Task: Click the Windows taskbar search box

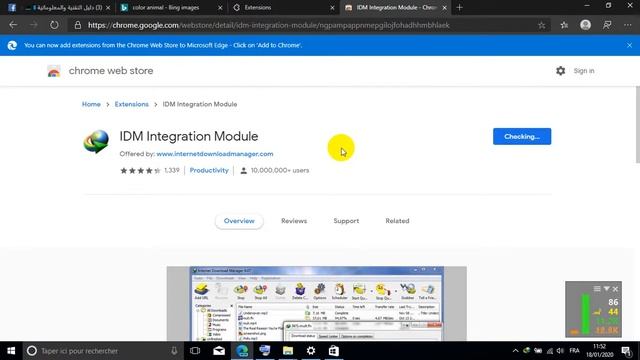Action: click(x=102, y=351)
